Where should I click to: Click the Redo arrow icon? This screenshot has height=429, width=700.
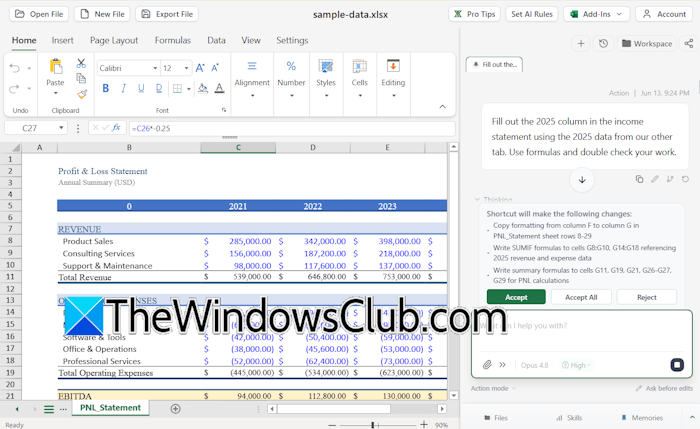pos(14,88)
